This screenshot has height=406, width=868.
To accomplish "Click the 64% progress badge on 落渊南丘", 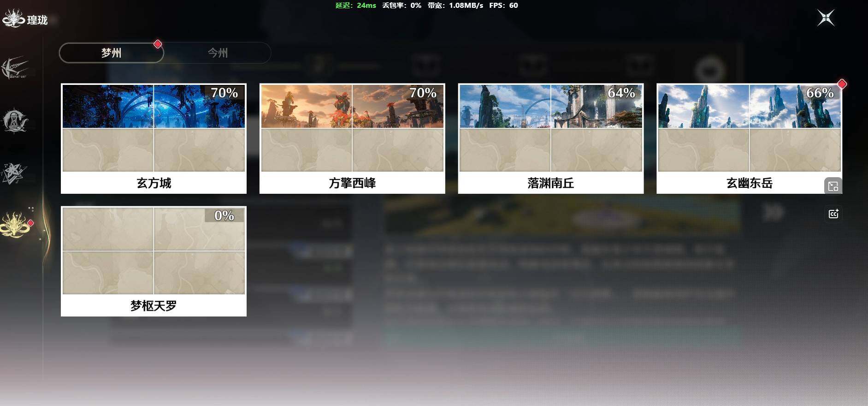I will (x=621, y=93).
